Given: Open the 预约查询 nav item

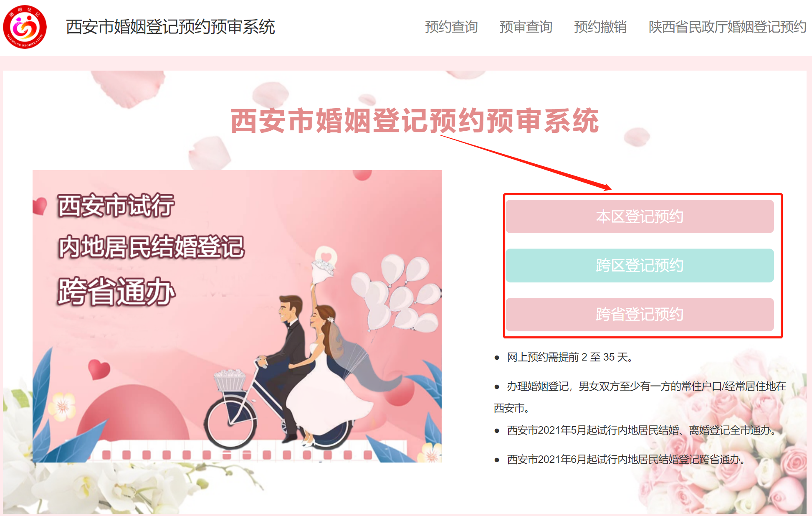Looking at the screenshot, I should [451, 27].
